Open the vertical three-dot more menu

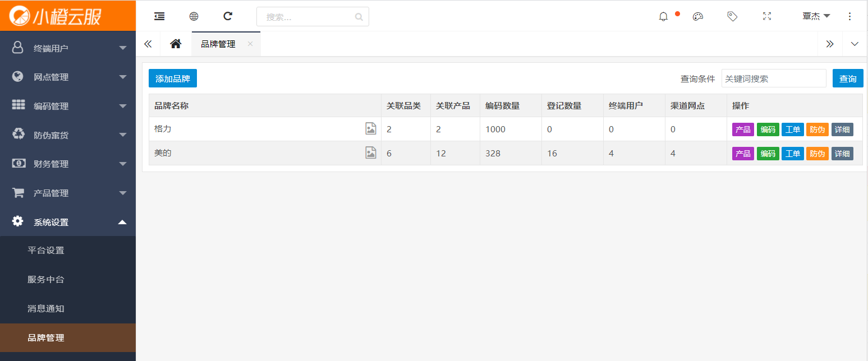coord(850,16)
